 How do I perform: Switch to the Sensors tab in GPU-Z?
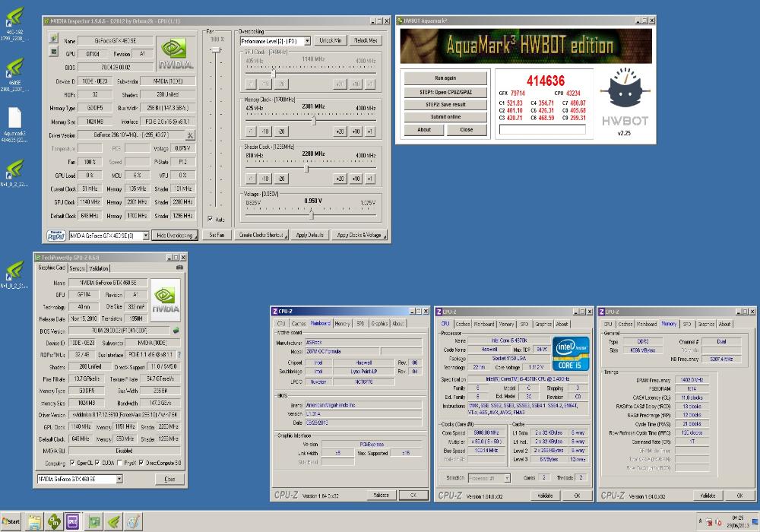77,268
